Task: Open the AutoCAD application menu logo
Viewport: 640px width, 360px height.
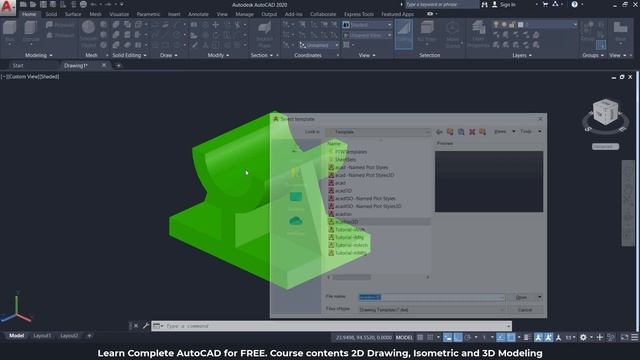Action: pyautogui.click(x=7, y=7)
